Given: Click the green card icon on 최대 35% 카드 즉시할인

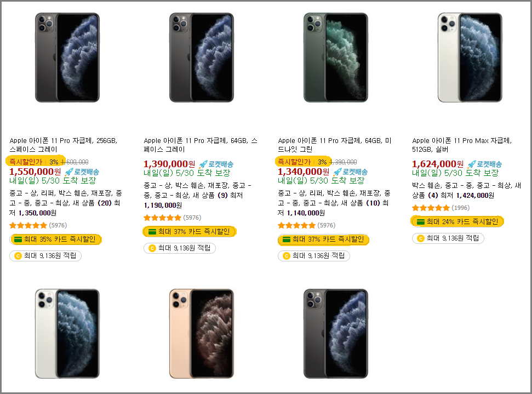Looking at the screenshot, I should pyautogui.click(x=18, y=239).
